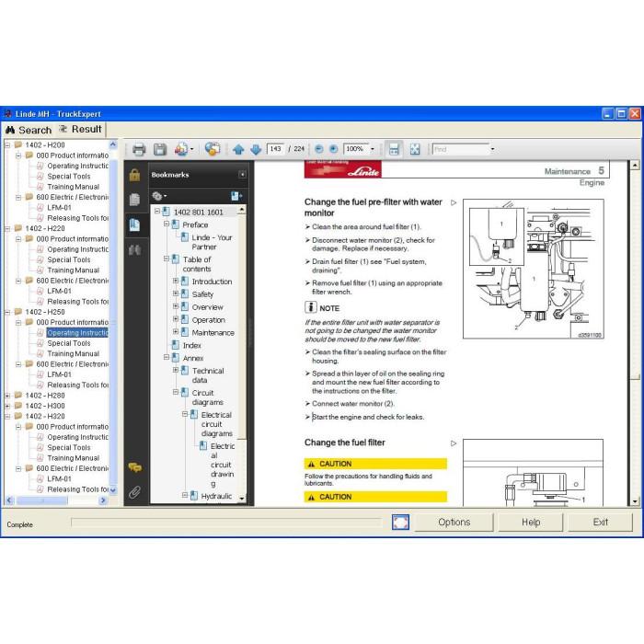Image resolution: width=644 pixels, height=644 pixels.
Task: Open the Maintenance bookmark
Action: point(213,332)
